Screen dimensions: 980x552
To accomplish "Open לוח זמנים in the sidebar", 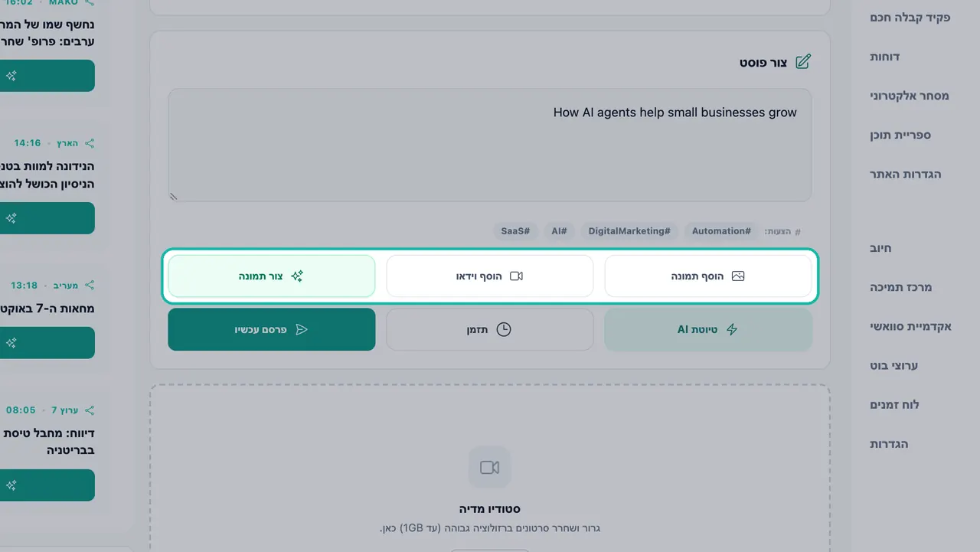I will tap(895, 404).
